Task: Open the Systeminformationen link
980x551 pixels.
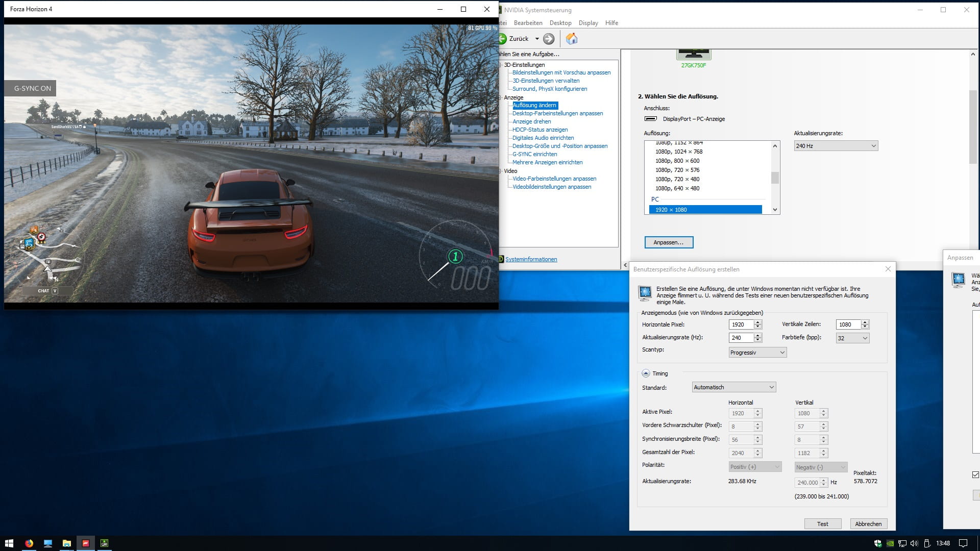Action: click(x=531, y=259)
